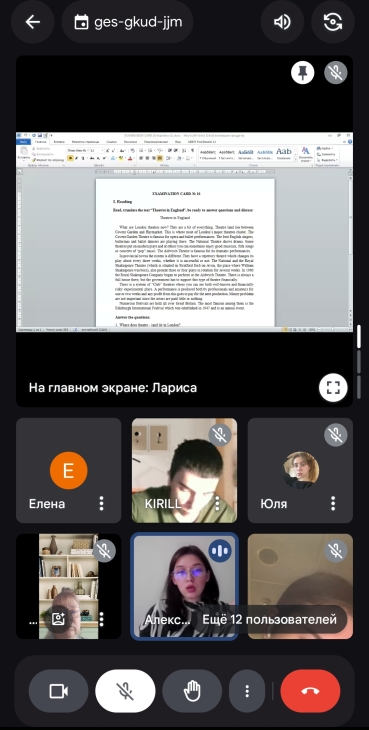Raise hand with the hand icon

[x=192, y=691]
